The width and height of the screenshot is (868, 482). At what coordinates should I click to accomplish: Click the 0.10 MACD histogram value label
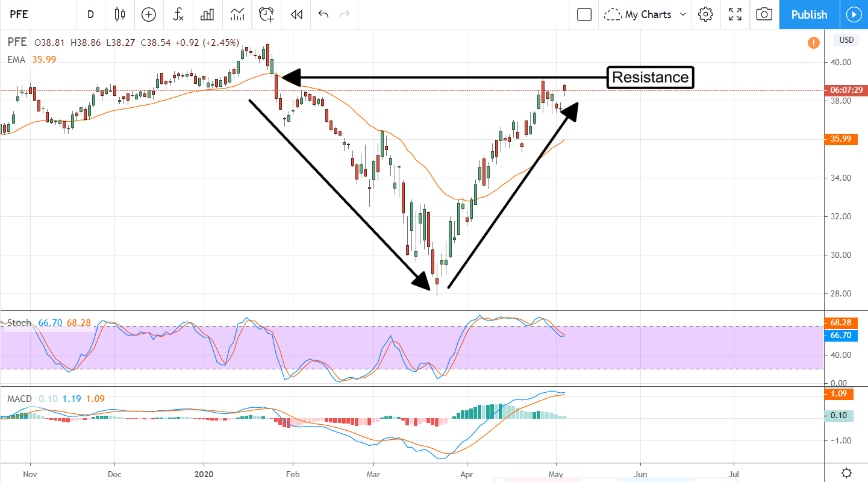(838, 415)
